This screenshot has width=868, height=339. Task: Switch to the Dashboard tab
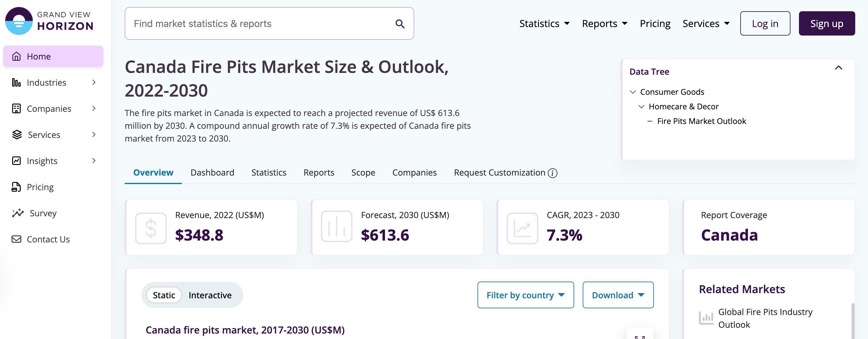pos(212,173)
